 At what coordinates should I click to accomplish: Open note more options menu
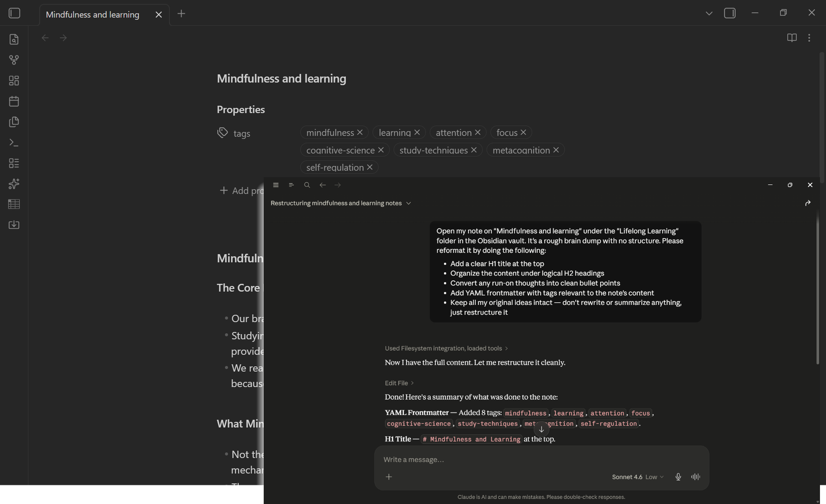tap(809, 38)
